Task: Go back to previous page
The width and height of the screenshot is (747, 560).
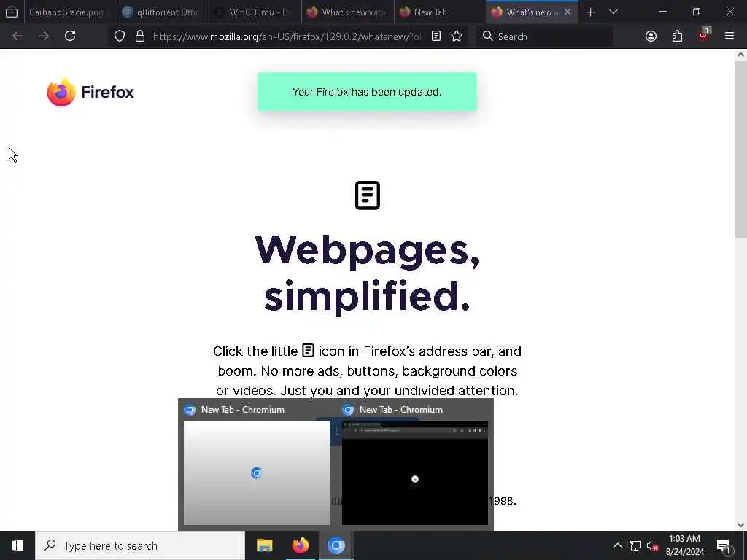Action: [x=18, y=36]
